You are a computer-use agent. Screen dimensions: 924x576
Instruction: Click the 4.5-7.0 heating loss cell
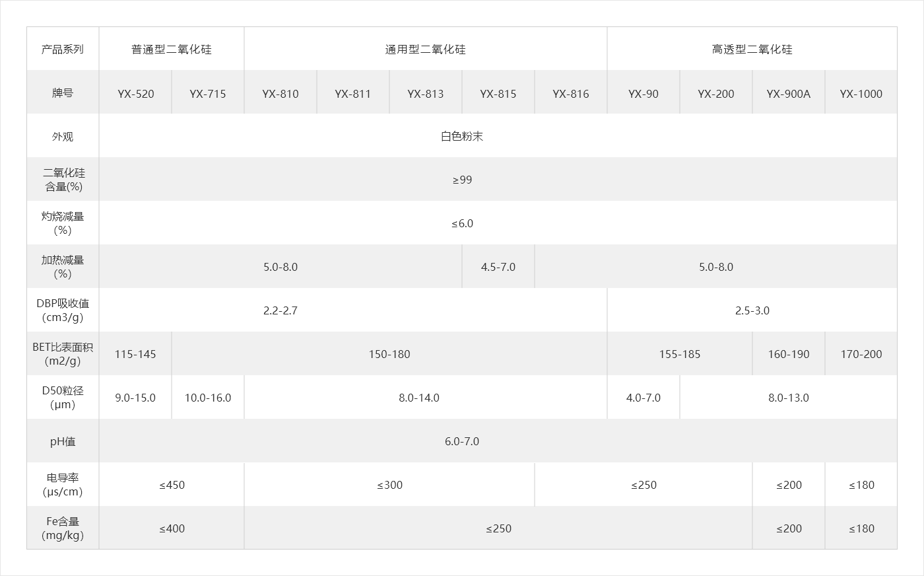point(498,267)
